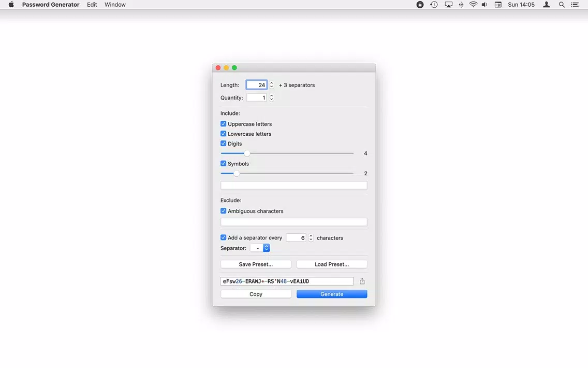This screenshot has width=588, height=368.
Task: Click the excluded characters text field
Action: coord(293,222)
